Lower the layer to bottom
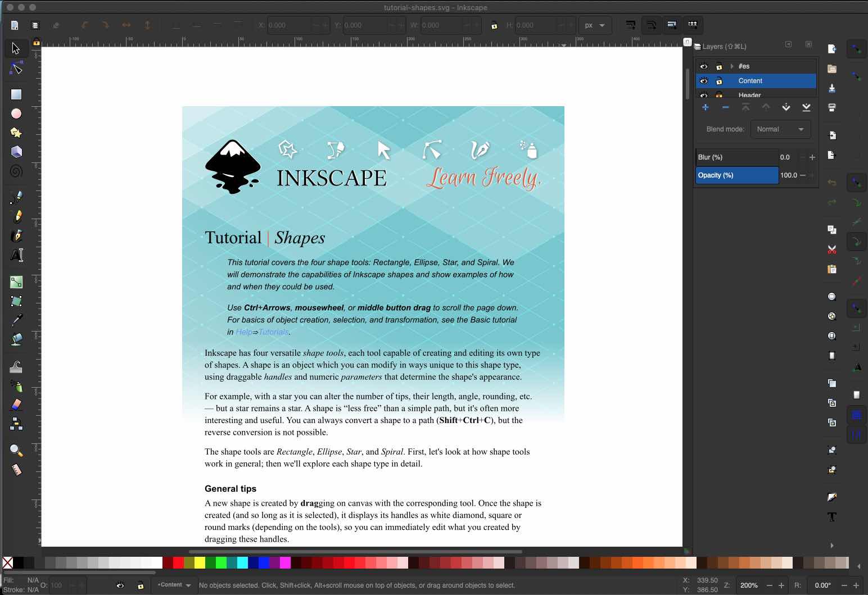Viewport: 868px width, 595px height. [806, 107]
